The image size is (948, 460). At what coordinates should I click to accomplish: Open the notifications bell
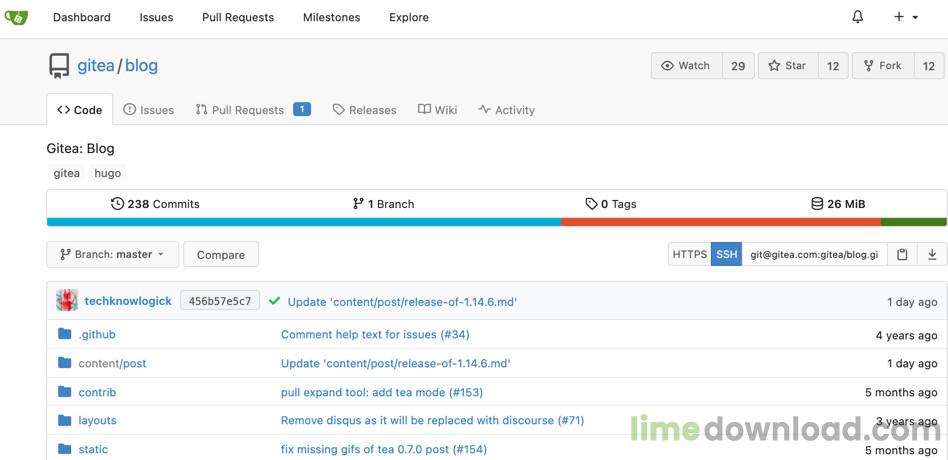(857, 17)
